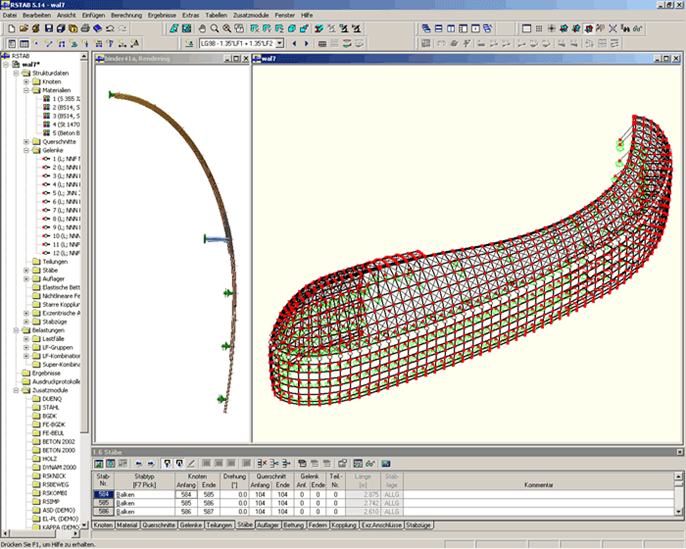
Task: Open the Zusatzmodule menu
Action: tap(251, 15)
